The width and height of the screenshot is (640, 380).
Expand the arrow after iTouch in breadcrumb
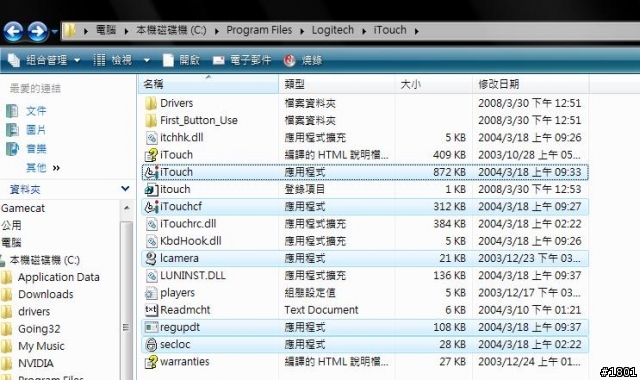[x=416, y=31]
